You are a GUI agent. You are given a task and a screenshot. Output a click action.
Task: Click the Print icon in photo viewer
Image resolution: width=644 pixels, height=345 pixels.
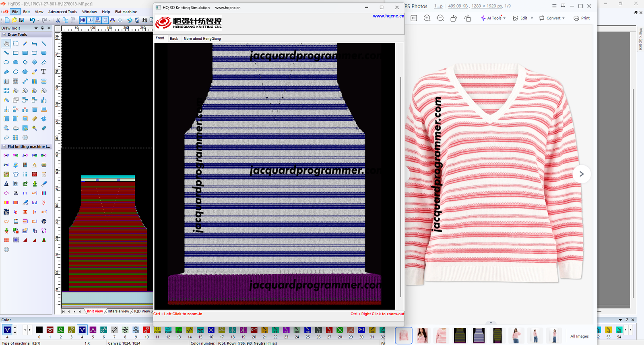click(x=582, y=18)
